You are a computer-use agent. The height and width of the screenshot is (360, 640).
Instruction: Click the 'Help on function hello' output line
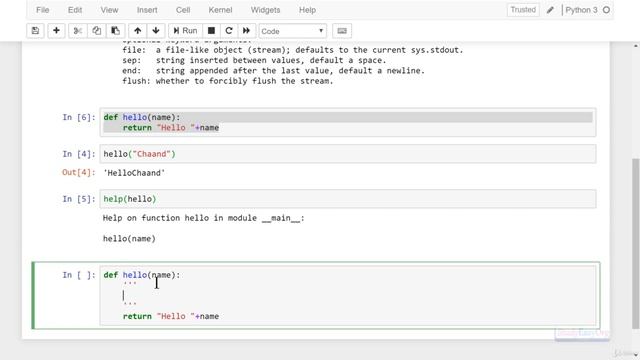click(204, 218)
